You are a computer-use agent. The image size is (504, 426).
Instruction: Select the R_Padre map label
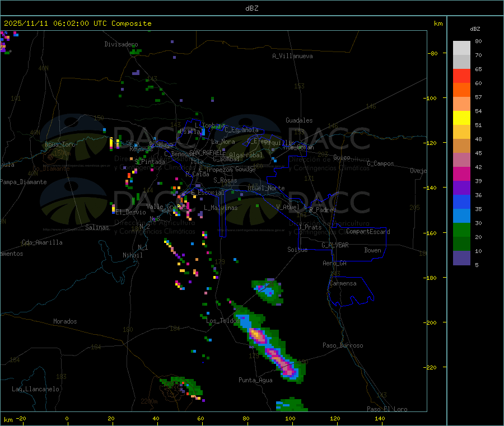(x=321, y=210)
